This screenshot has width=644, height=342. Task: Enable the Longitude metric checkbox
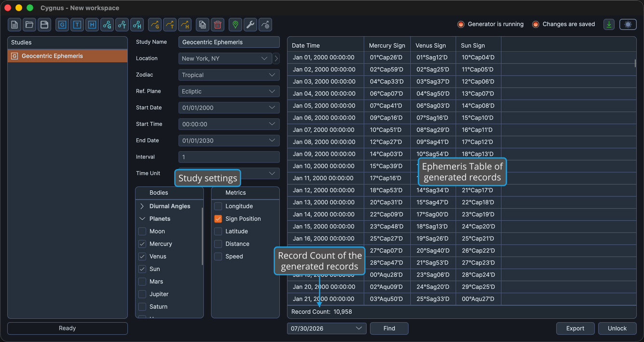click(x=218, y=206)
